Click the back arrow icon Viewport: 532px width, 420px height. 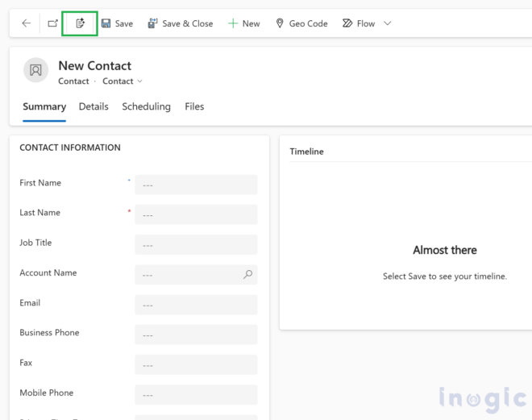click(26, 23)
